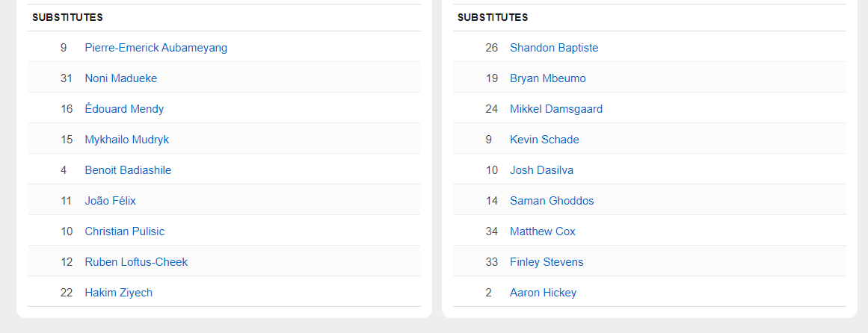
Task: Open Bryan Mbeumo's player page
Action: pos(547,78)
